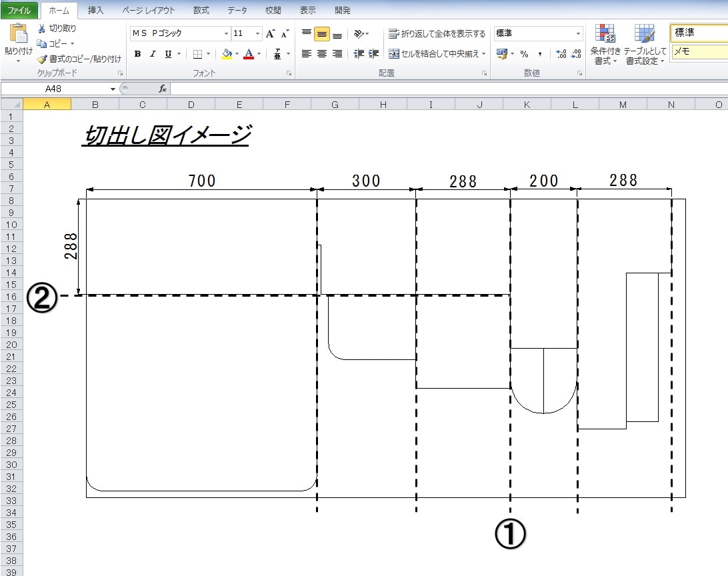Select column G header
The width and height of the screenshot is (728, 576).
pos(335,105)
